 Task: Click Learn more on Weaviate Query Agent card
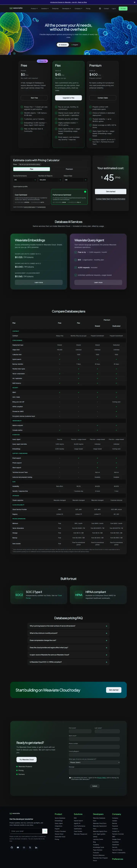pyautogui.click(x=98, y=282)
